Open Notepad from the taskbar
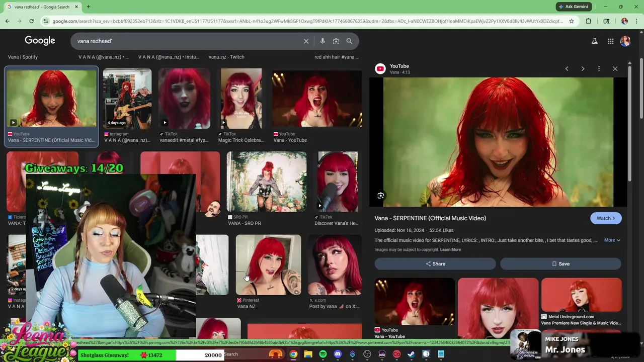The width and height of the screenshot is (644, 362). (441, 354)
